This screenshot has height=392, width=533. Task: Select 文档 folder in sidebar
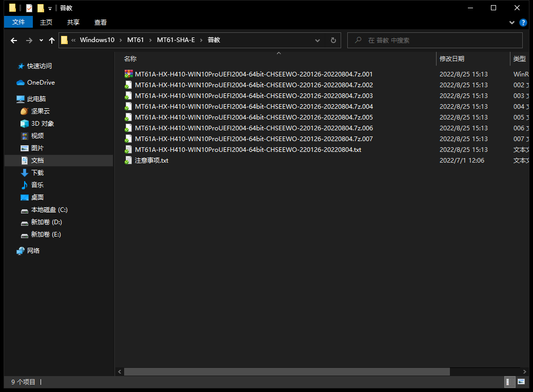click(x=59, y=161)
